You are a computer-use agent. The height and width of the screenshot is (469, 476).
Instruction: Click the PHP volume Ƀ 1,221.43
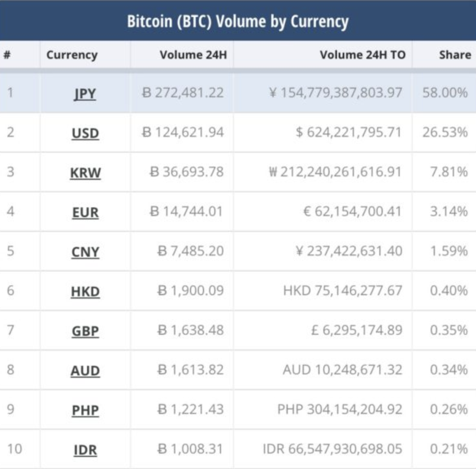(x=190, y=409)
